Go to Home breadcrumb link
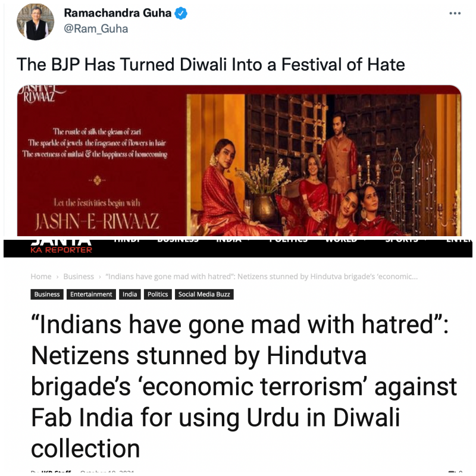 (41, 277)
